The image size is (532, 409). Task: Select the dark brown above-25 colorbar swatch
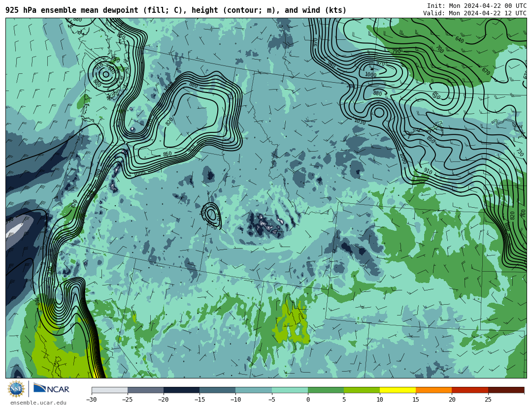[506, 390]
